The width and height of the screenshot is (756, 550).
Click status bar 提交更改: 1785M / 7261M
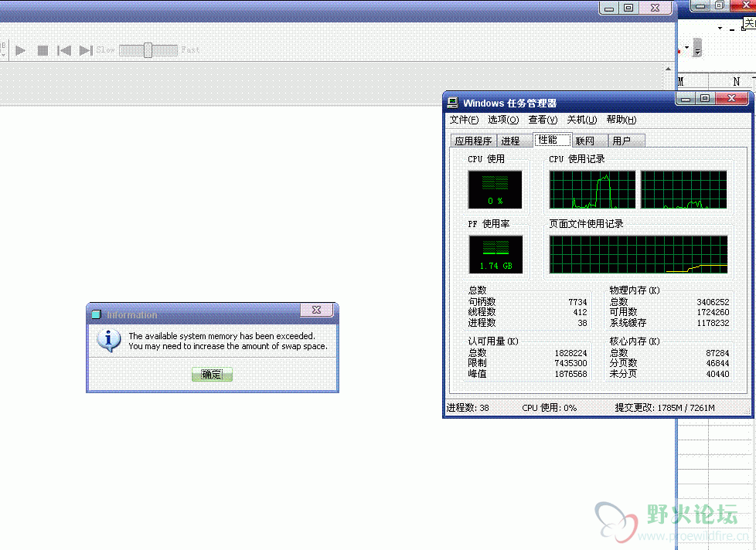coord(664,408)
